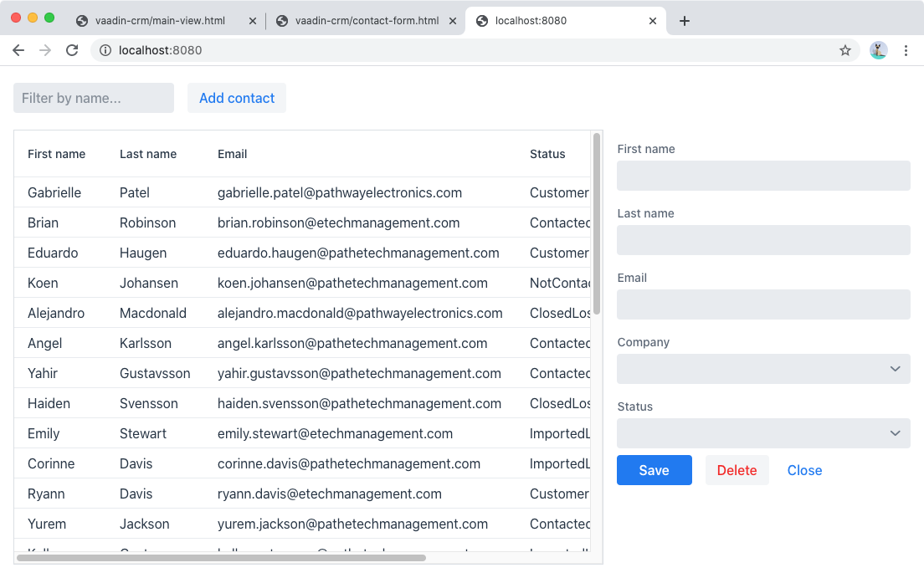Click the Add contact button
Viewport: 924px width, 578px height.
coord(237,98)
